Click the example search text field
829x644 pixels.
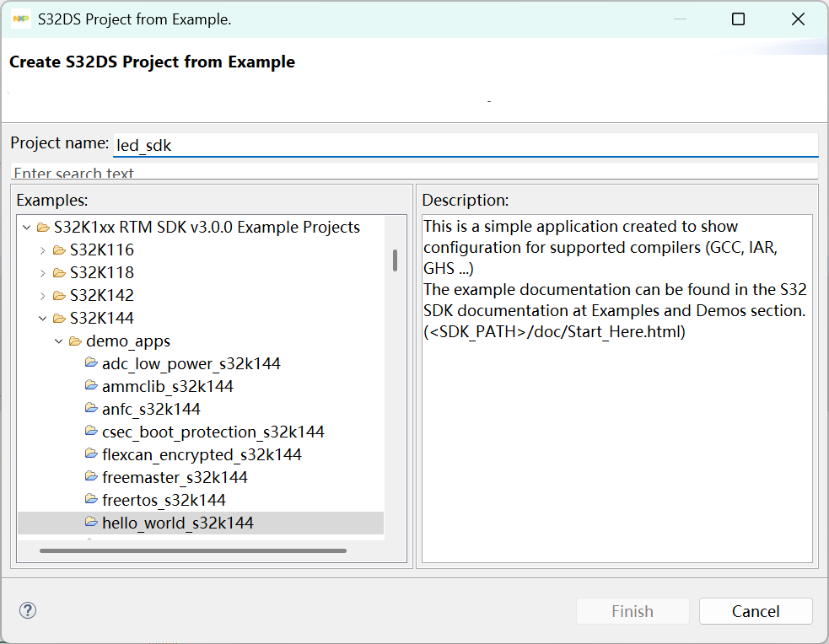tap(414, 171)
